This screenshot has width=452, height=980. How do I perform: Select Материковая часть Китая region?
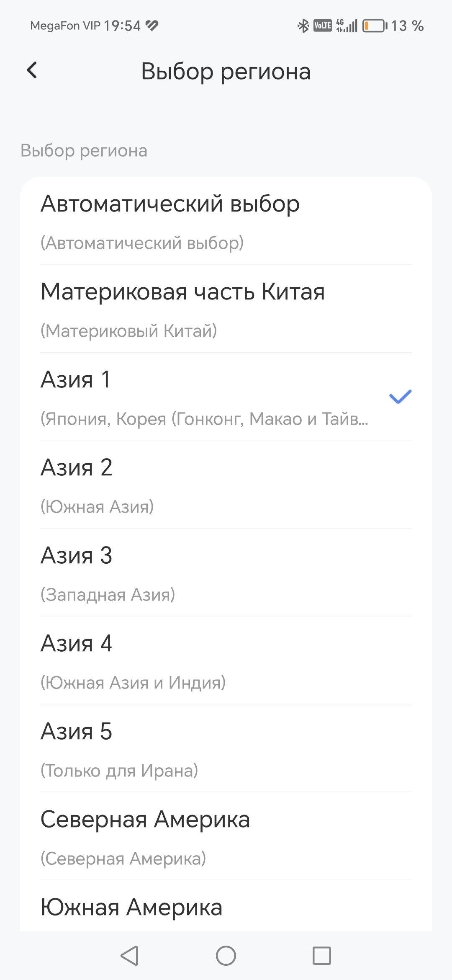(226, 309)
